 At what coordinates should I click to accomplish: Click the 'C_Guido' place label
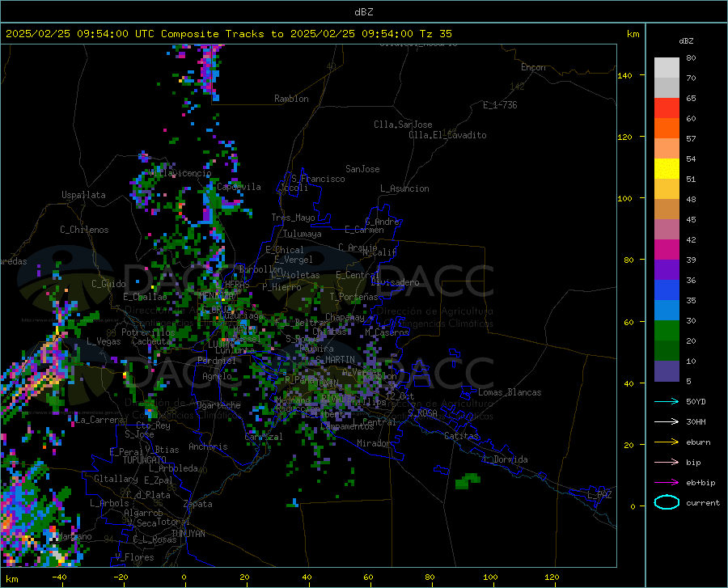click(x=108, y=284)
